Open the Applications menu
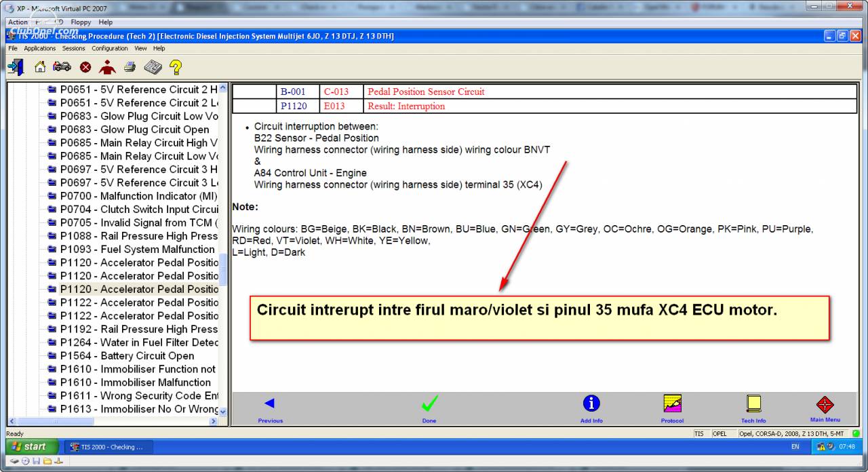The image size is (868, 472). pos(40,48)
